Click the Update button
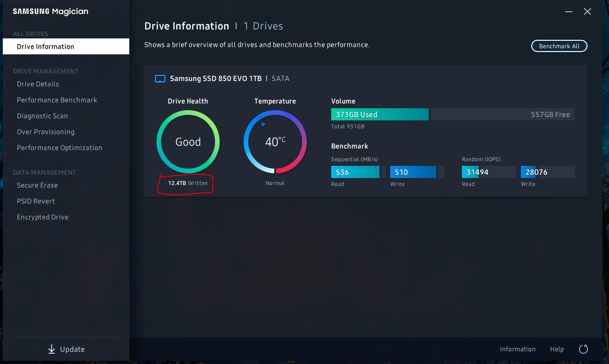The width and height of the screenshot is (609, 364). (66, 349)
